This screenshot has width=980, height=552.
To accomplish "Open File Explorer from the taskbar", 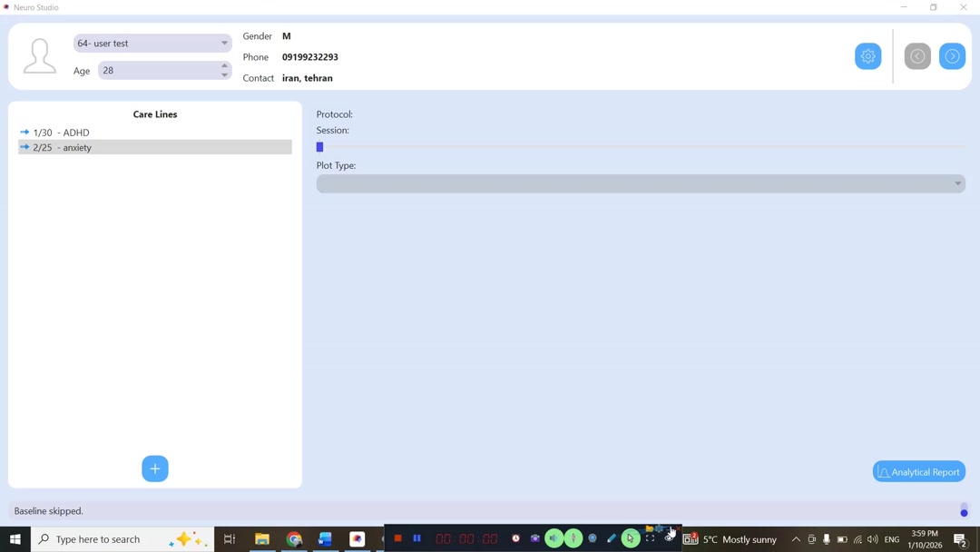I will pos(262,539).
